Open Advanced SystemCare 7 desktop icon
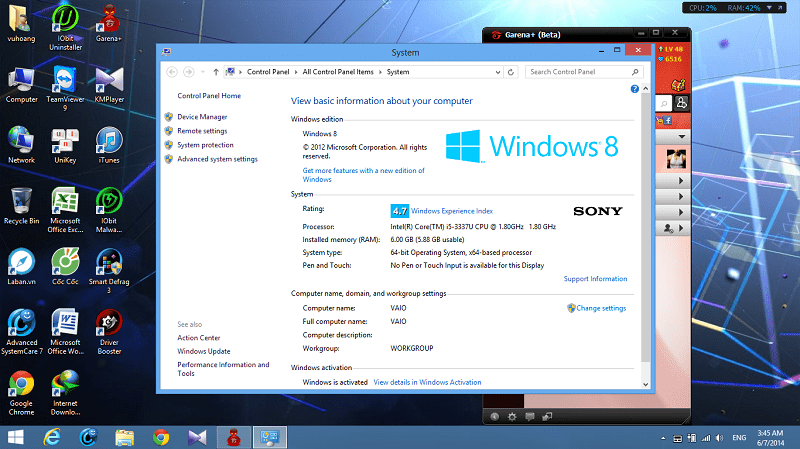The image size is (800, 449). [21, 331]
